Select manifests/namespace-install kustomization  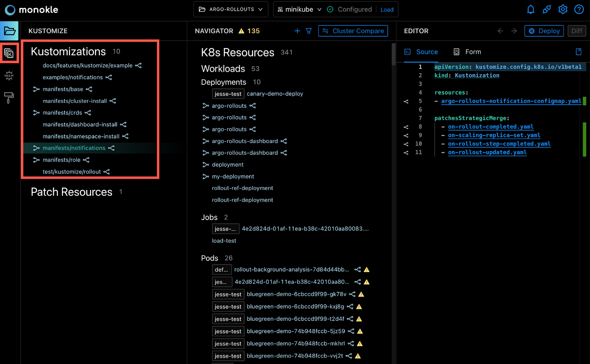[x=81, y=136]
